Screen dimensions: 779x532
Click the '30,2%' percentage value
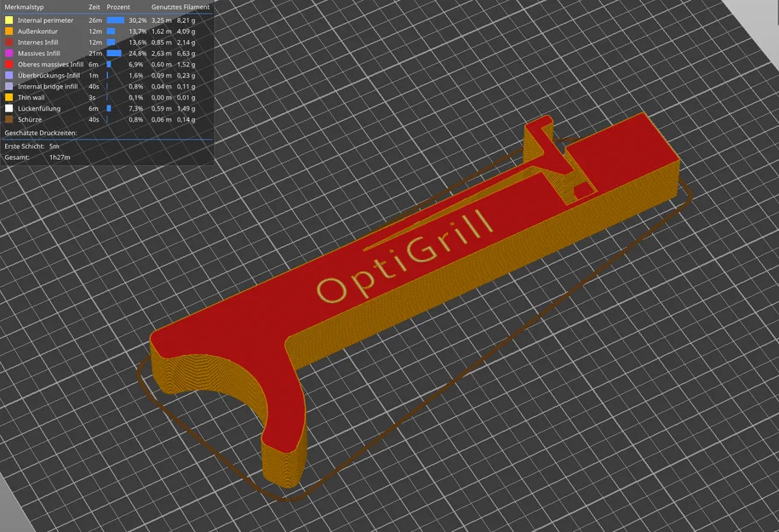click(x=138, y=20)
